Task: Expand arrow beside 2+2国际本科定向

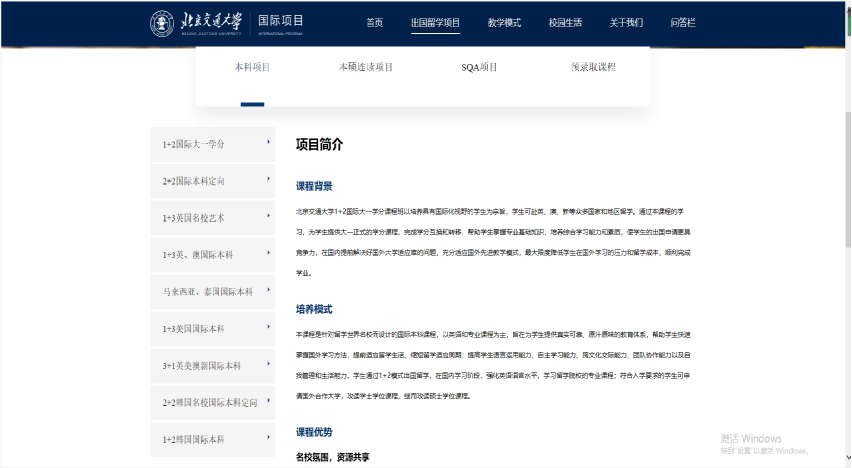Action: coord(268,179)
